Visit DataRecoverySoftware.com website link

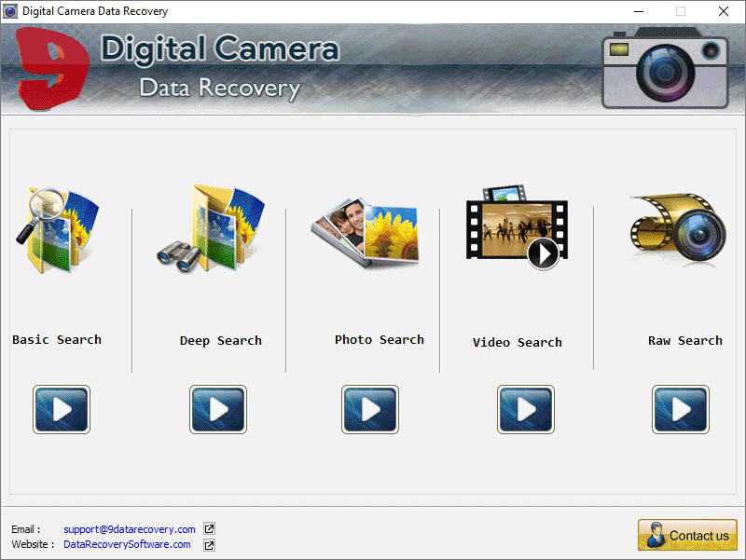pos(127,544)
